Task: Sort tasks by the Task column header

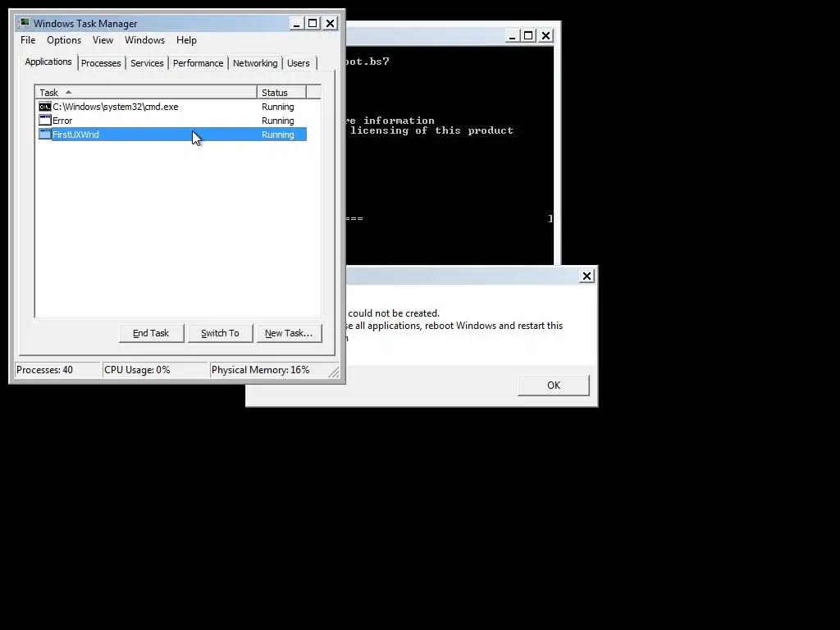Action: coord(146,93)
